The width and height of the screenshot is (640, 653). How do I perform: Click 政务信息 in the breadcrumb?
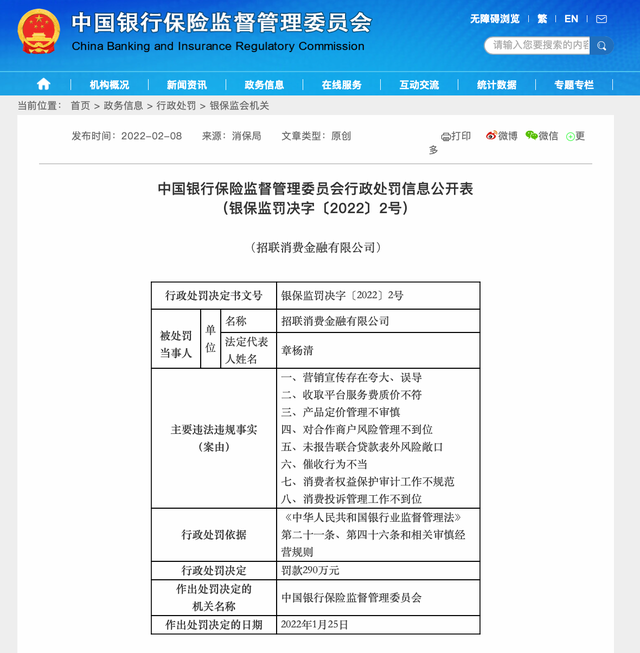click(123, 106)
